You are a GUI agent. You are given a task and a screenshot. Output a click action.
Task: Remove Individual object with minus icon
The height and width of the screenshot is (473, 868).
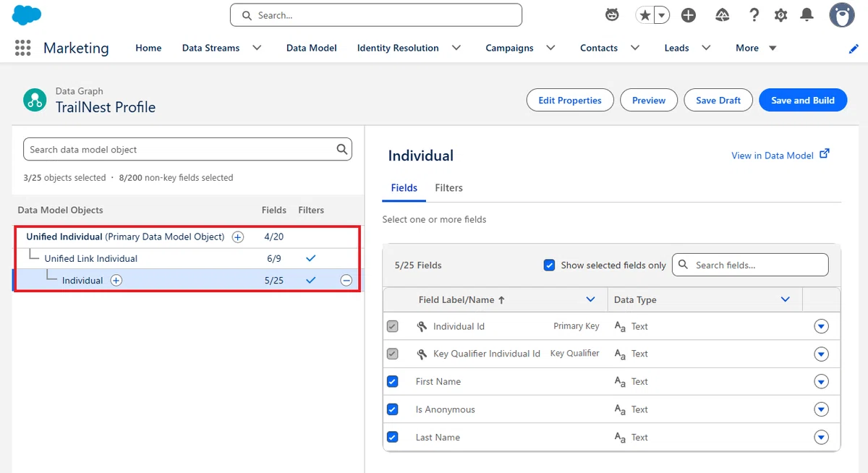[346, 281]
